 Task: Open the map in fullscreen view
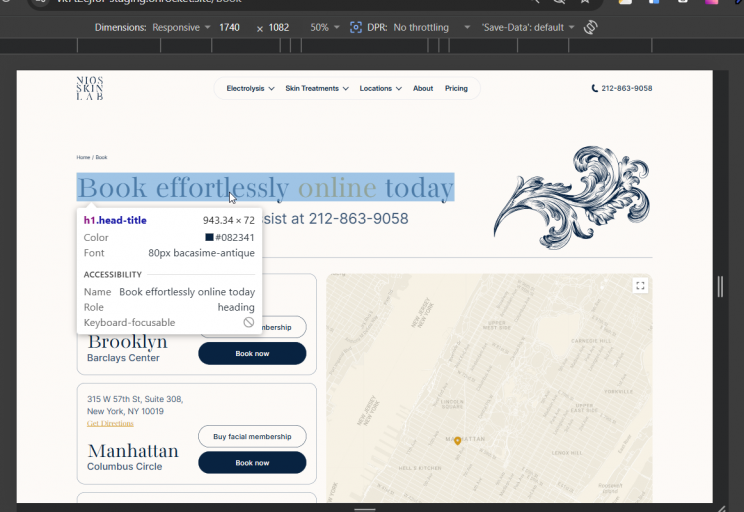click(640, 286)
